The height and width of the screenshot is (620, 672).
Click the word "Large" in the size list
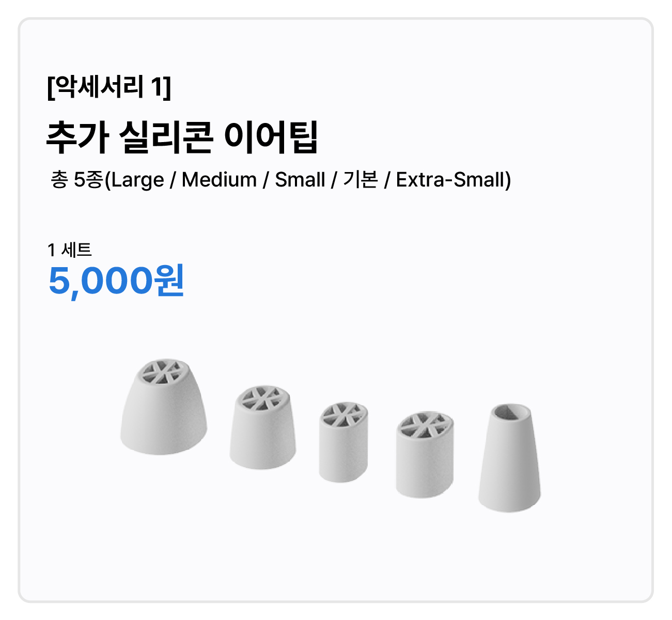[x=137, y=180]
